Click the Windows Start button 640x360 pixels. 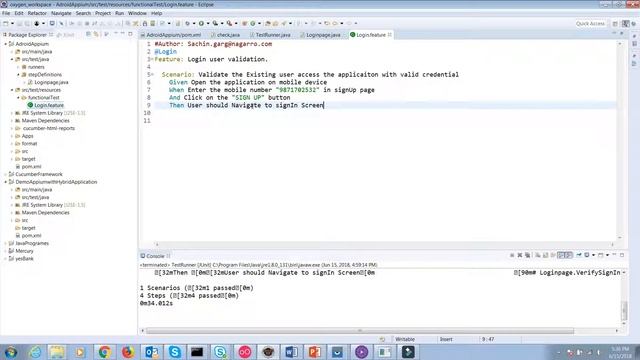(x=11, y=352)
